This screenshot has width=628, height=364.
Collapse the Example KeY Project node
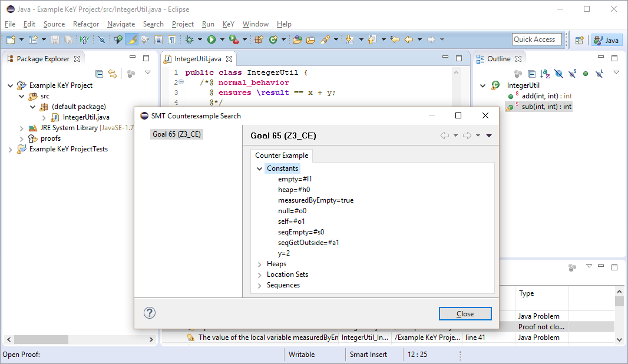(x=11, y=85)
